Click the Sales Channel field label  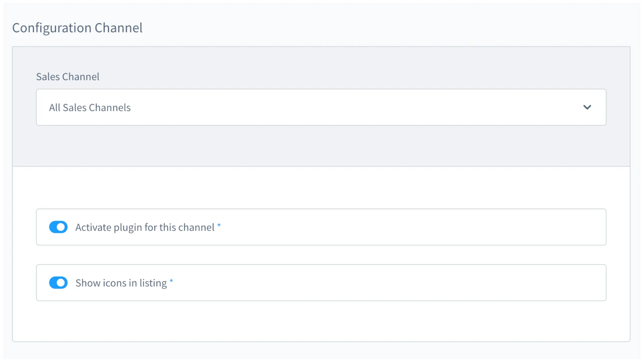[x=67, y=76]
